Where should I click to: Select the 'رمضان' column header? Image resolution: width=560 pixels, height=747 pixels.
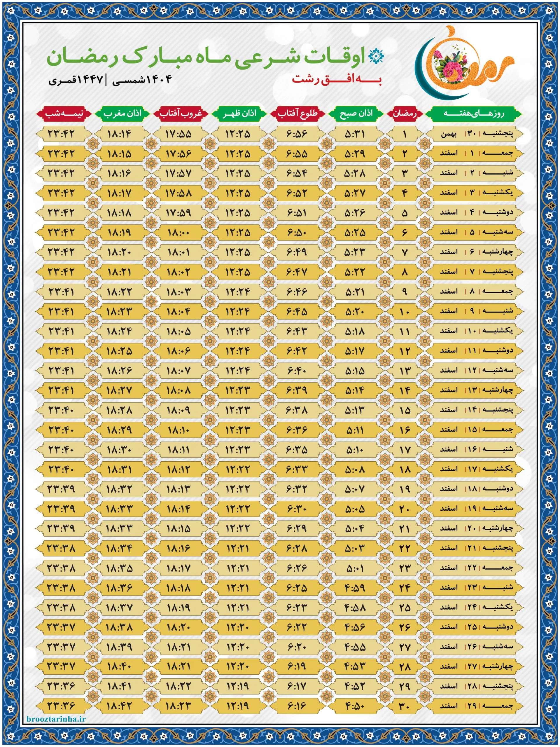pyautogui.click(x=405, y=114)
